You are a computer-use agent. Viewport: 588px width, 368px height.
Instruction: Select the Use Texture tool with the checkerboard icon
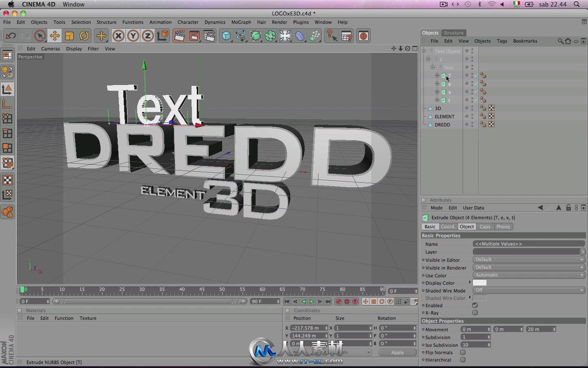(x=7, y=180)
